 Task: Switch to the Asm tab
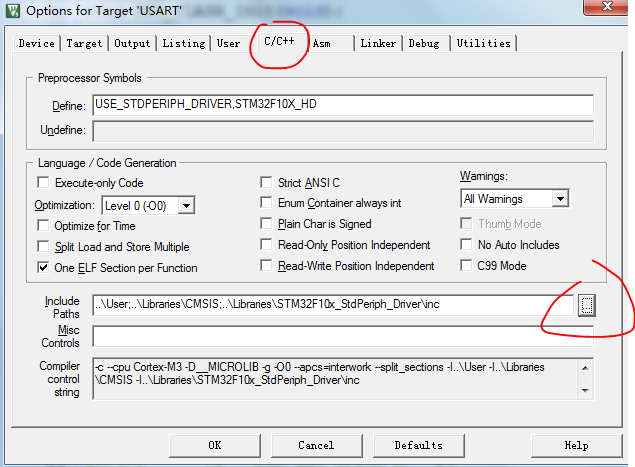pos(322,43)
